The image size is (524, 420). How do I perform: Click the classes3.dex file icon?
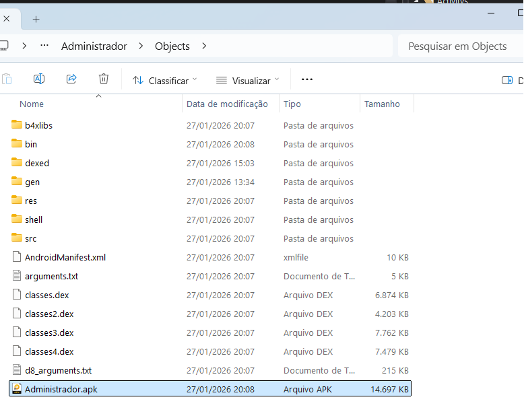17,332
